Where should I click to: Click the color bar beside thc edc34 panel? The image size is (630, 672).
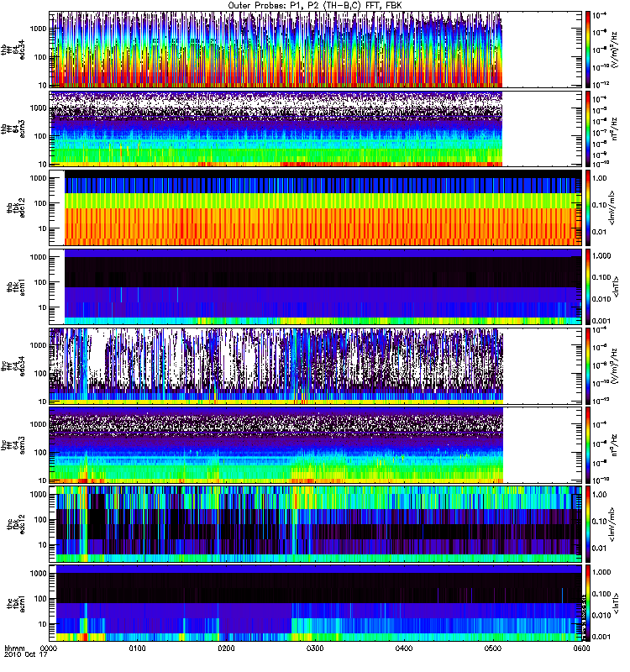(588, 366)
